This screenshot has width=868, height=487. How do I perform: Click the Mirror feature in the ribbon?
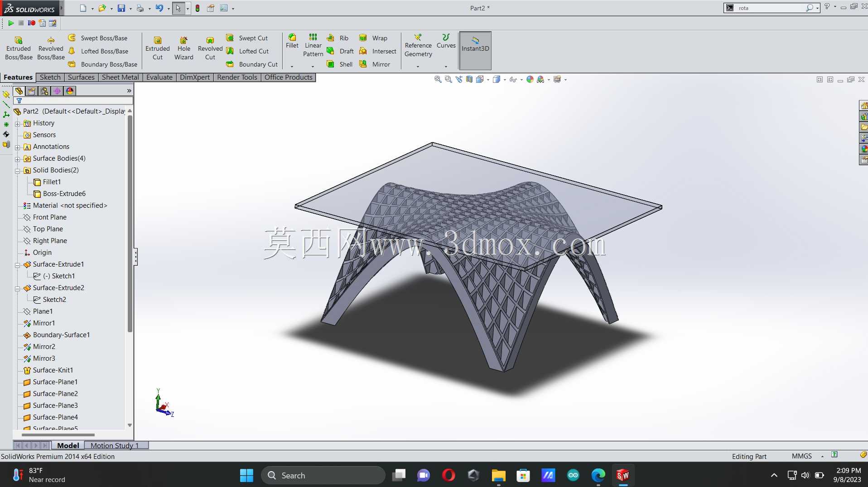[x=375, y=64]
